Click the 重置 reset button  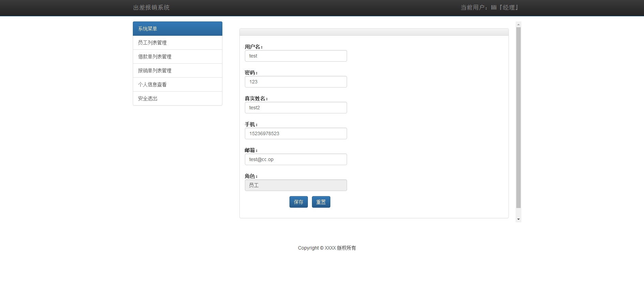[x=321, y=202]
